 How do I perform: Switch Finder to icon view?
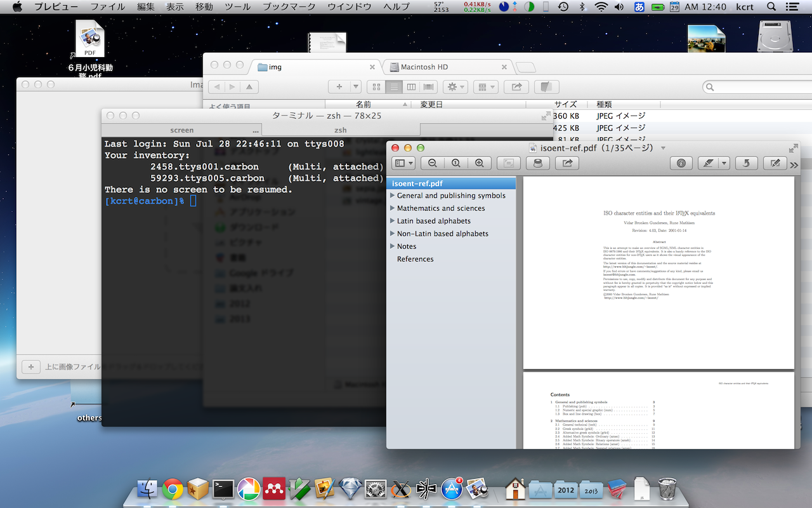[377, 87]
